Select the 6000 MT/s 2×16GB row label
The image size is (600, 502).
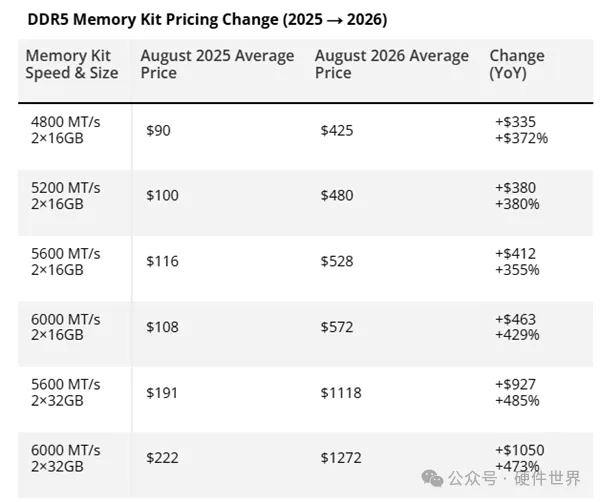pos(65,327)
